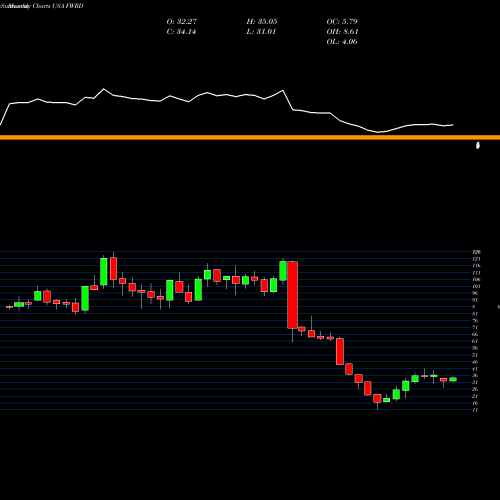The height and width of the screenshot is (500, 500).
Task: Click the 96 price axis label
Action: [x=475, y=293]
